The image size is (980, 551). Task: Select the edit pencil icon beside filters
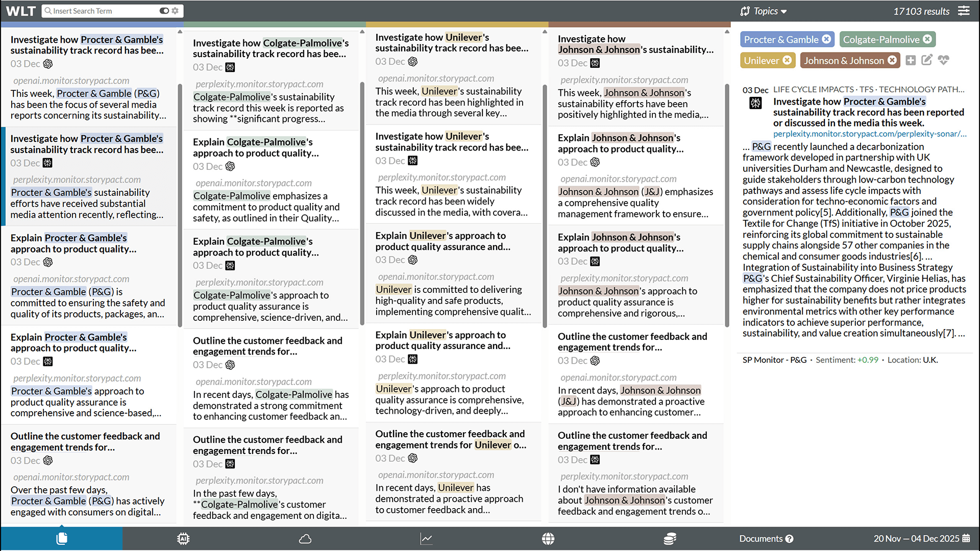[x=927, y=60]
